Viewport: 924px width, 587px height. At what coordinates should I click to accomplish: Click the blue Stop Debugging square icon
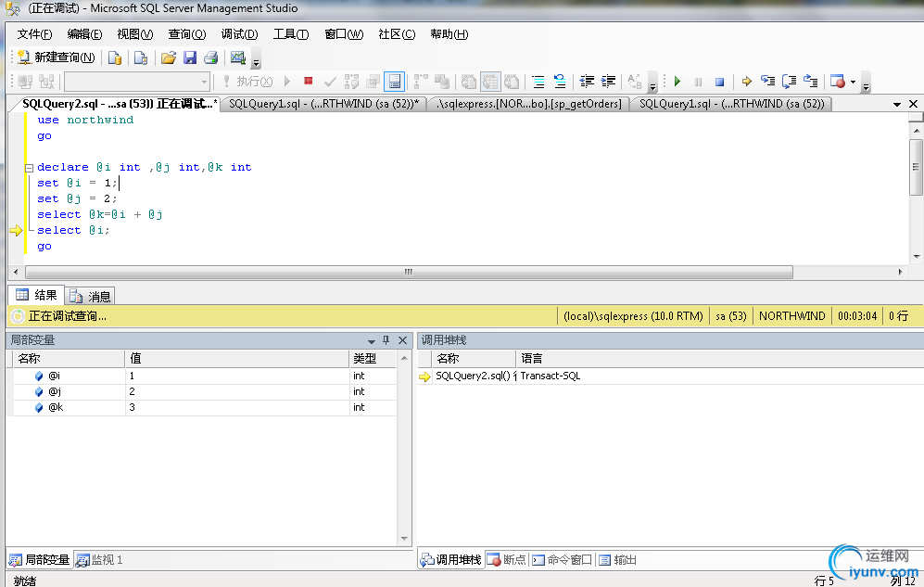pyautogui.click(x=719, y=82)
